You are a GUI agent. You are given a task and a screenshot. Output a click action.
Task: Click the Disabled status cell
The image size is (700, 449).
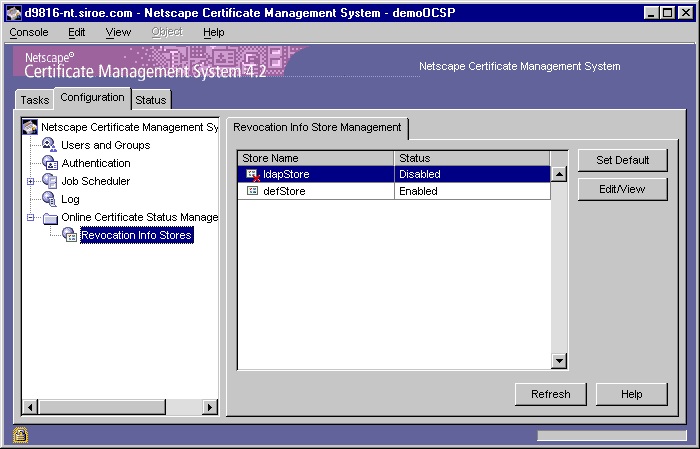click(x=472, y=174)
